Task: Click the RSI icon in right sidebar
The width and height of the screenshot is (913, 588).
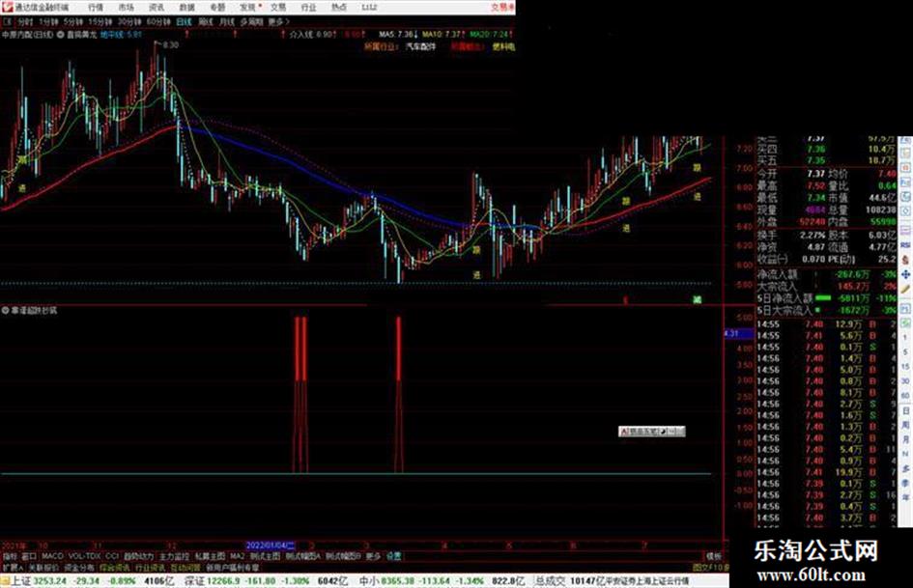Action: point(905,245)
